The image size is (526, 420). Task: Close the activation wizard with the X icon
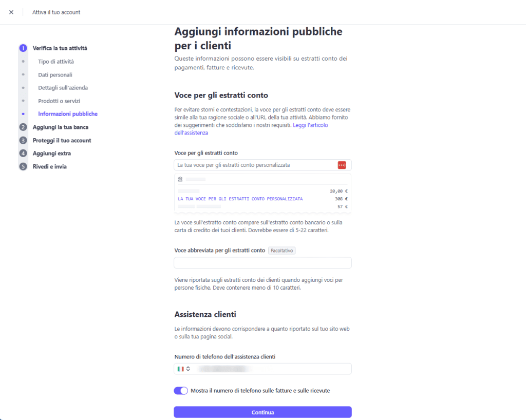(x=11, y=12)
